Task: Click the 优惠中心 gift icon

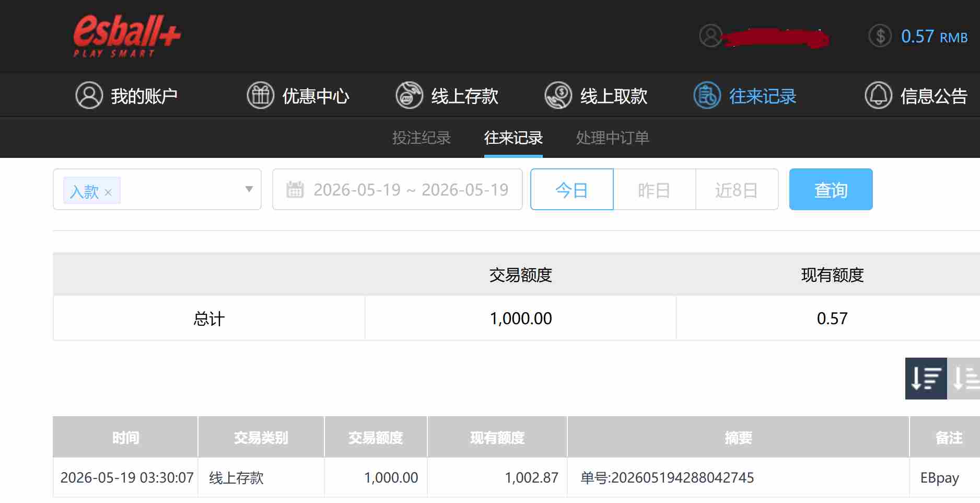Action: point(260,96)
